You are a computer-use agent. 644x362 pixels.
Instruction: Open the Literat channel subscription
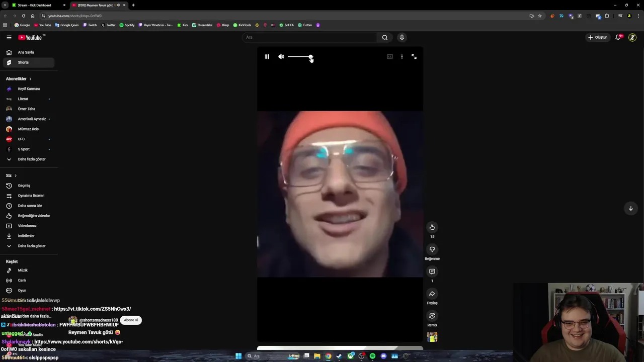pyautogui.click(x=28, y=99)
